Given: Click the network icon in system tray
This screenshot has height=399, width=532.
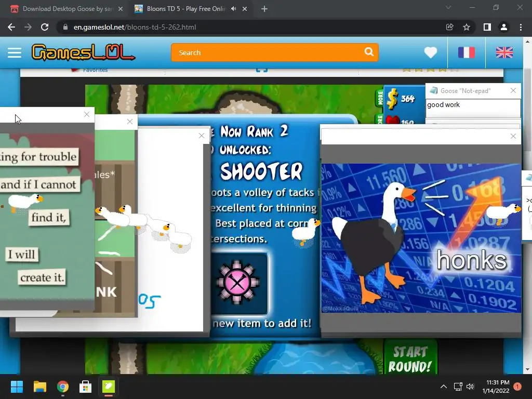Looking at the screenshot, I should 458,387.
